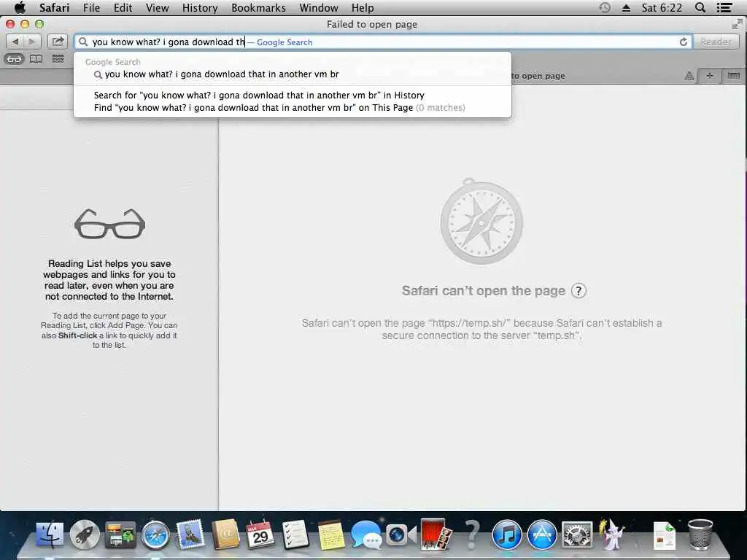The image size is (747, 560).
Task: Open the Edit menu
Action: click(123, 8)
